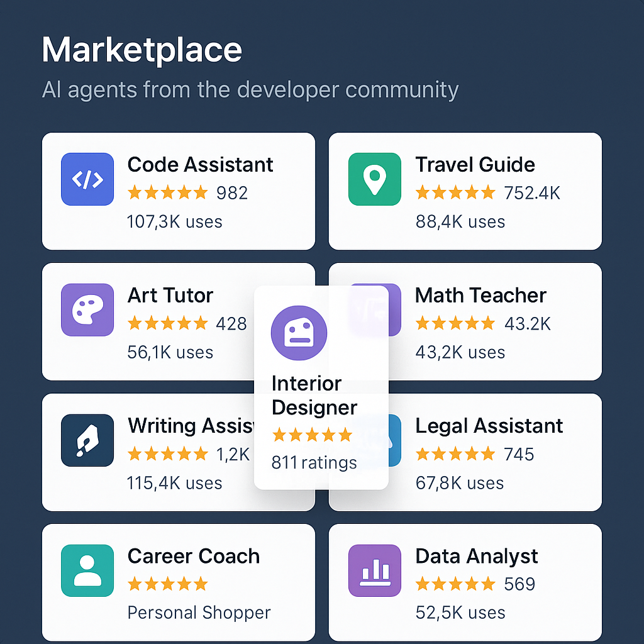Click the Marketplace heading
644x644 pixels.
click(142, 50)
